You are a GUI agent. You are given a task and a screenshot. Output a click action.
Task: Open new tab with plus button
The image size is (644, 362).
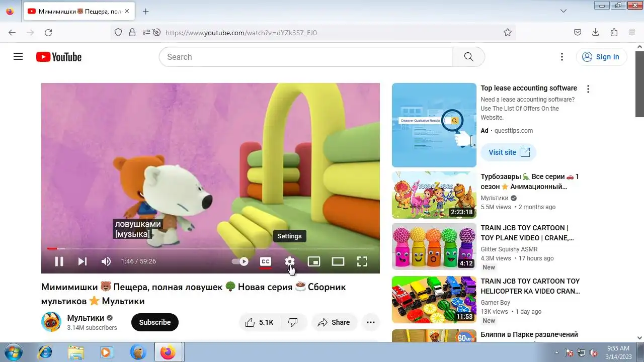click(x=145, y=11)
